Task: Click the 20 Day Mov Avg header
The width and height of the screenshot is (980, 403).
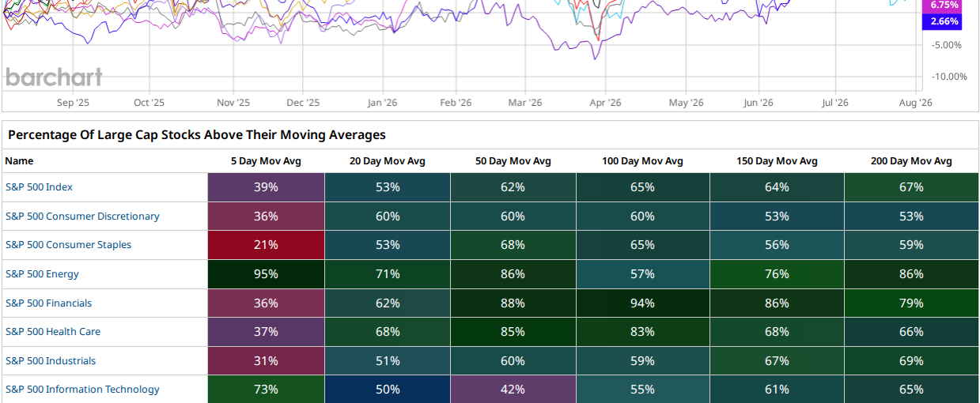Action: click(388, 161)
